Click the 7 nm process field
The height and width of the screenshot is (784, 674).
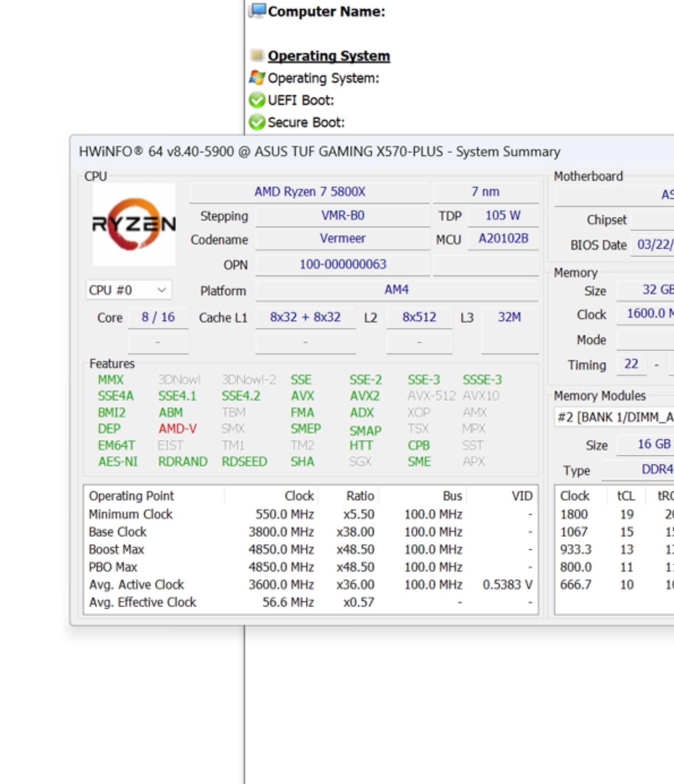tap(486, 192)
